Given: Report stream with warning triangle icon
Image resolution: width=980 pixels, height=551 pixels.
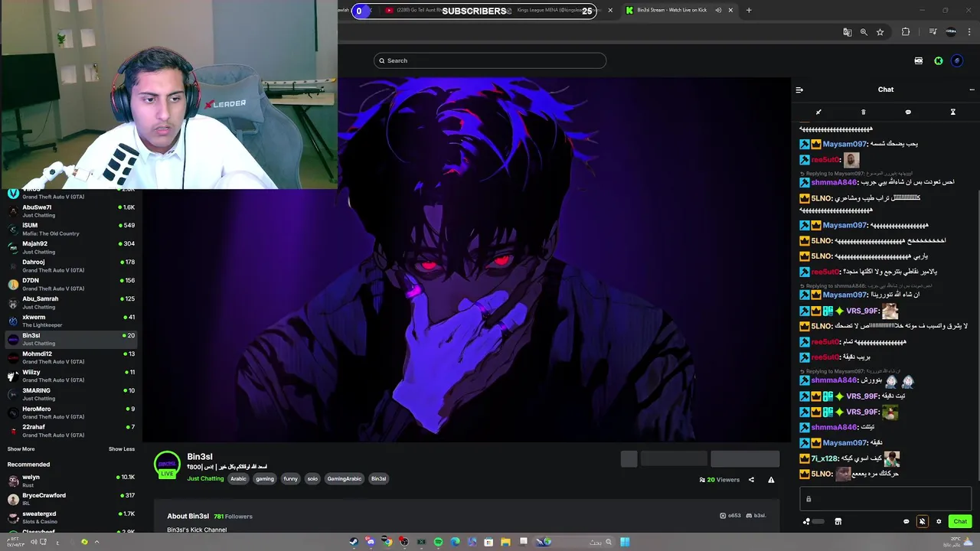Looking at the screenshot, I should [771, 480].
